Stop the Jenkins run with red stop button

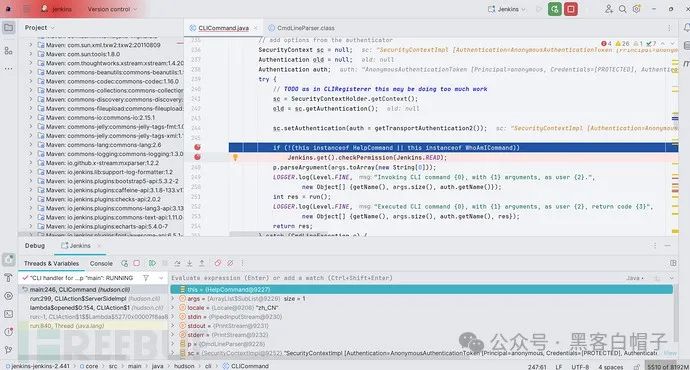(571, 9)
